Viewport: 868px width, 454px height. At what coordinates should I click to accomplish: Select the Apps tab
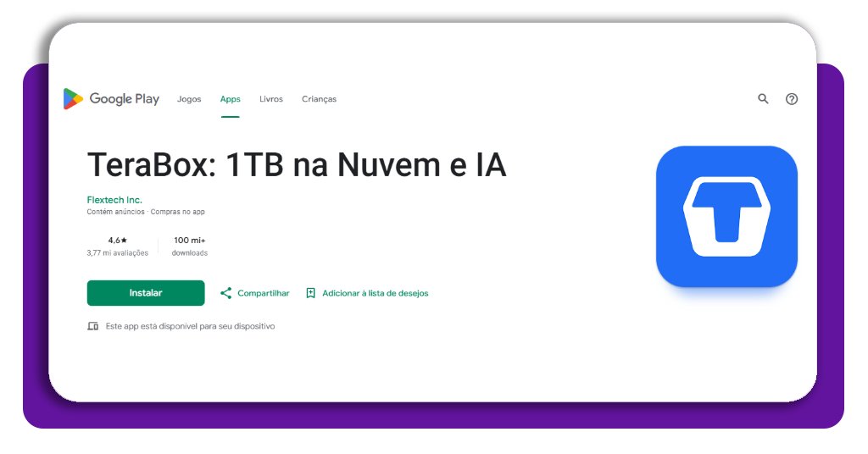coord(231,99)
